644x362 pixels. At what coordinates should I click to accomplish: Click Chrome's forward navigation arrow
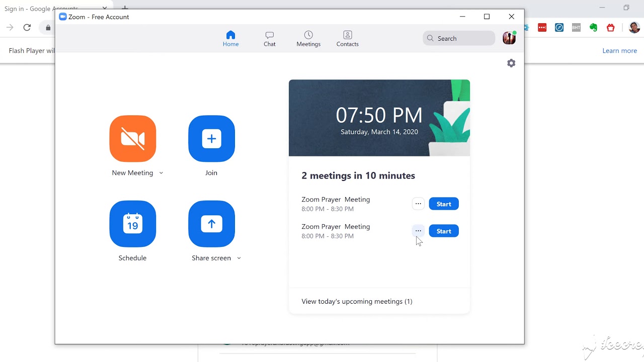(x=10, y=28)
